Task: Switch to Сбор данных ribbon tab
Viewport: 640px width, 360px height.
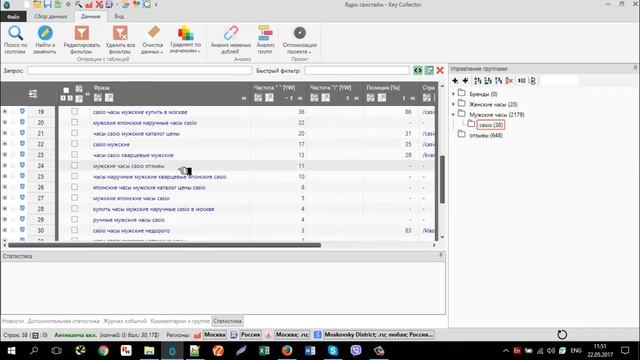Action: coord(51,16)
